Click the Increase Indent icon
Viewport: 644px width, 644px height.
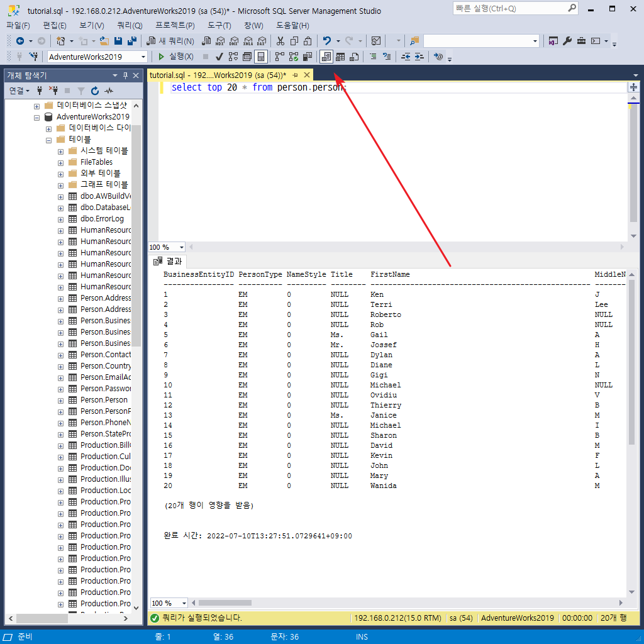tap(419, 57)
